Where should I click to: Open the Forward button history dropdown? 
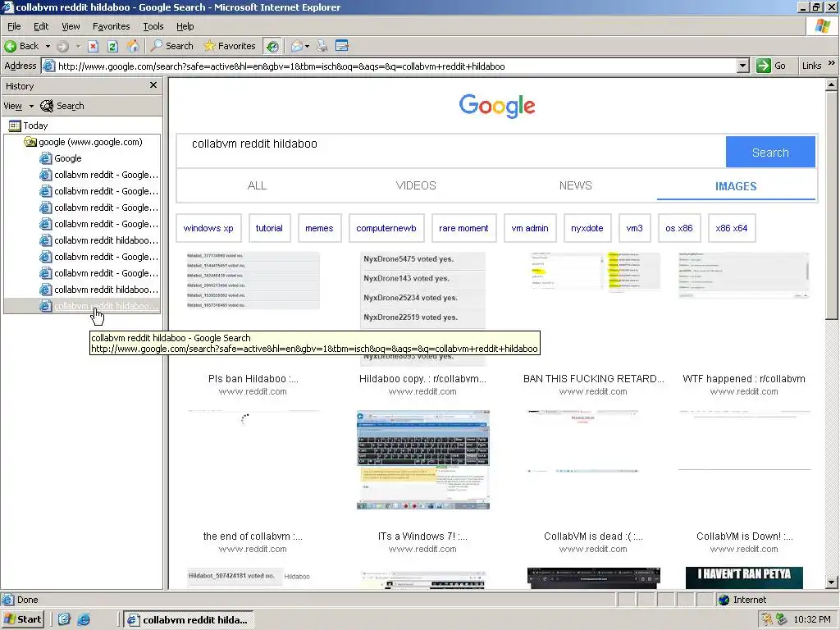point(78,46)
